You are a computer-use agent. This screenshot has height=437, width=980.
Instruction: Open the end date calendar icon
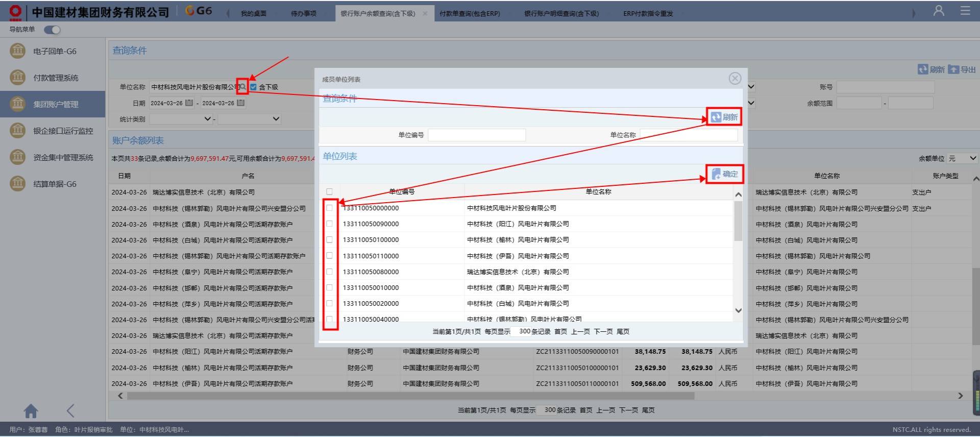(241, 103)
